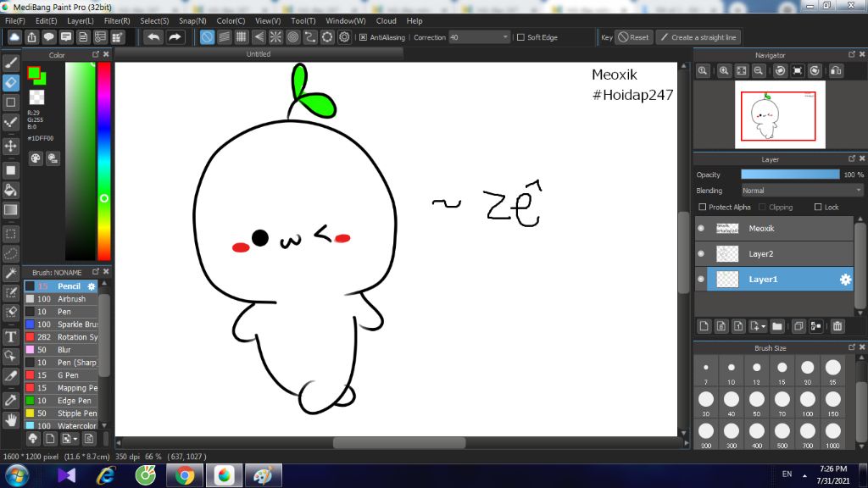This screenshot has width=868, height=488.
Task: Open Chrome from the taskbar
Action: point(184,475)
